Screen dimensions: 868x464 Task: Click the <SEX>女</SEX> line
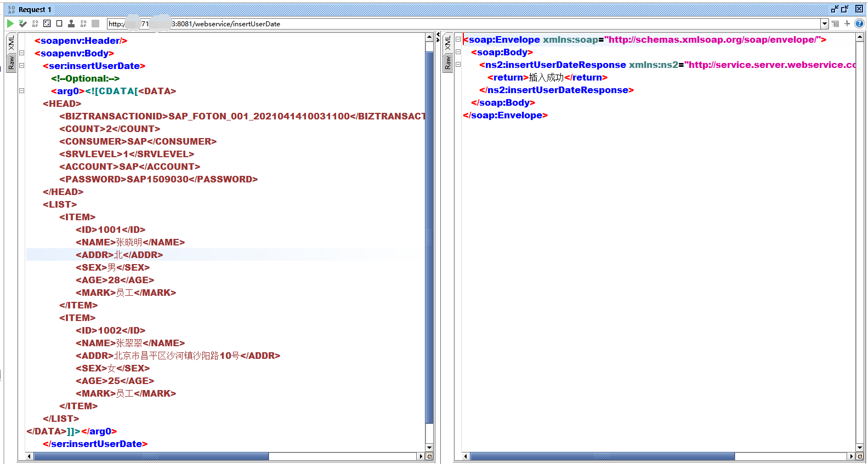click(x=113, y=368)
